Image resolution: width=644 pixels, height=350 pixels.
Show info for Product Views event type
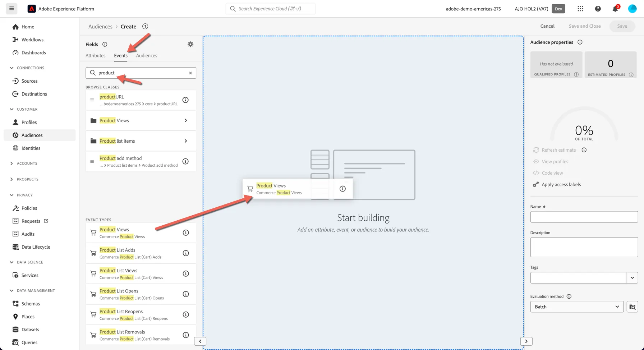coord(186,232)
